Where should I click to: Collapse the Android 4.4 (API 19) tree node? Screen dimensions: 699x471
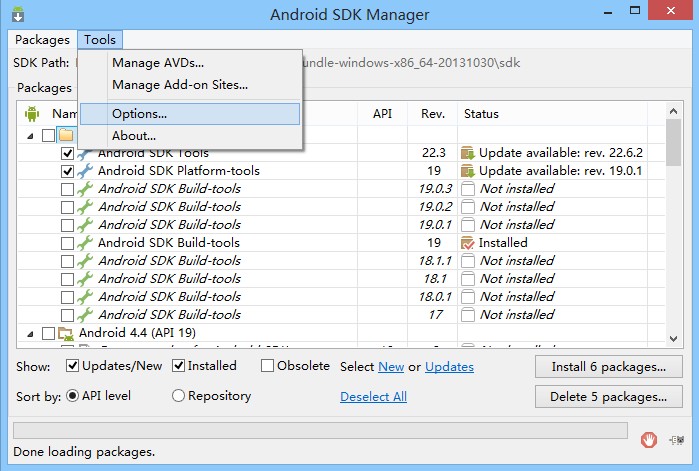point(30,334)
